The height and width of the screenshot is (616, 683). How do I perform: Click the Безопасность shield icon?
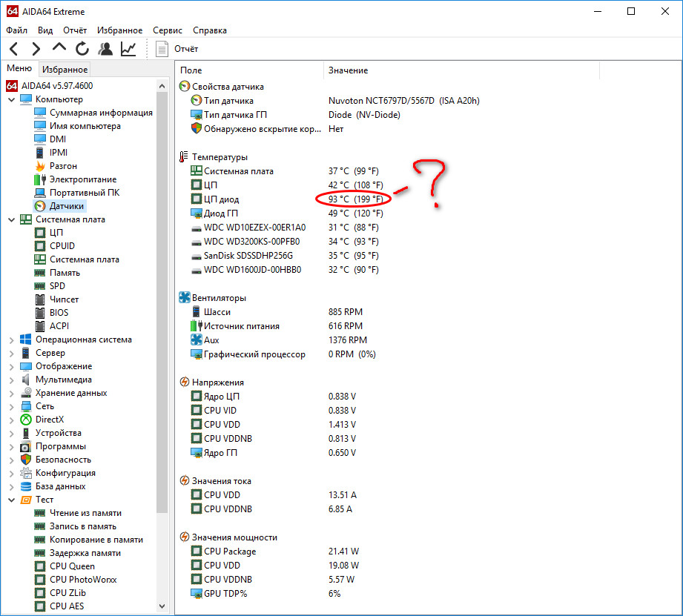click(26, 460)
